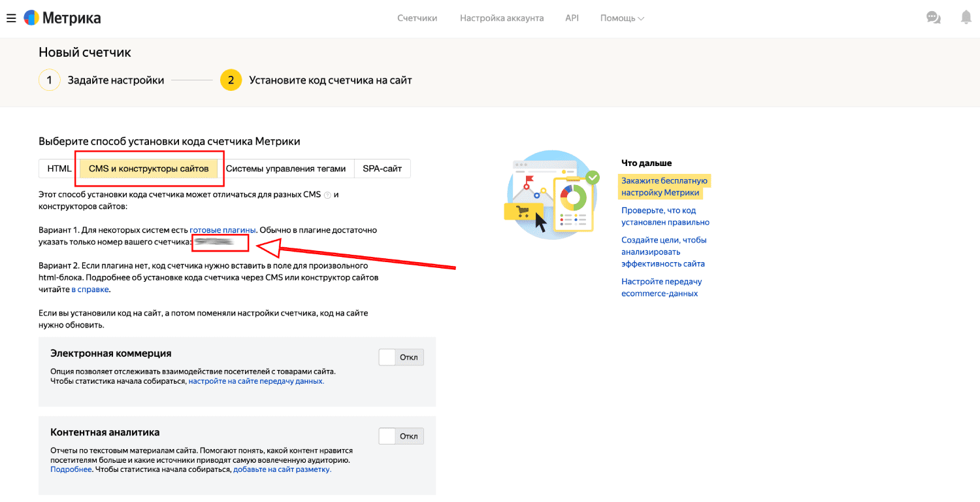Enable the Электронная коммерция toggle

[401, 358]
